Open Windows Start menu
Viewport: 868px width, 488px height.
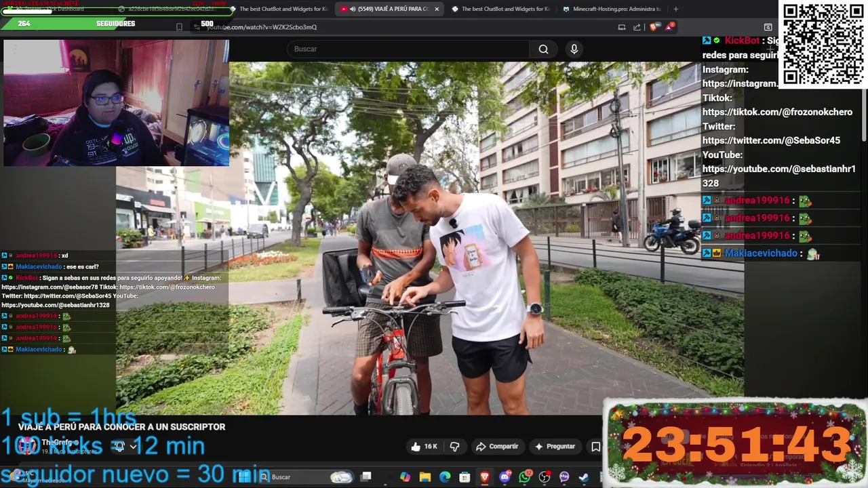244,477
